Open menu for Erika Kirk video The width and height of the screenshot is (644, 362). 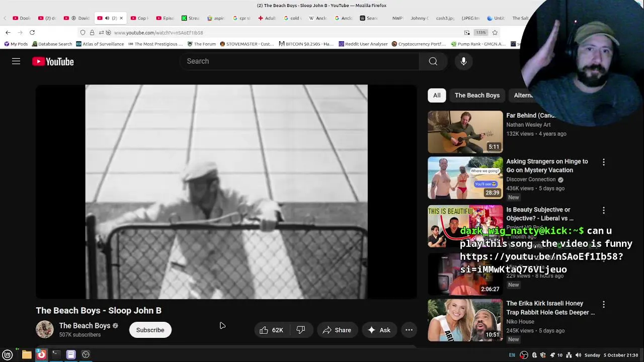pos(604,304)
